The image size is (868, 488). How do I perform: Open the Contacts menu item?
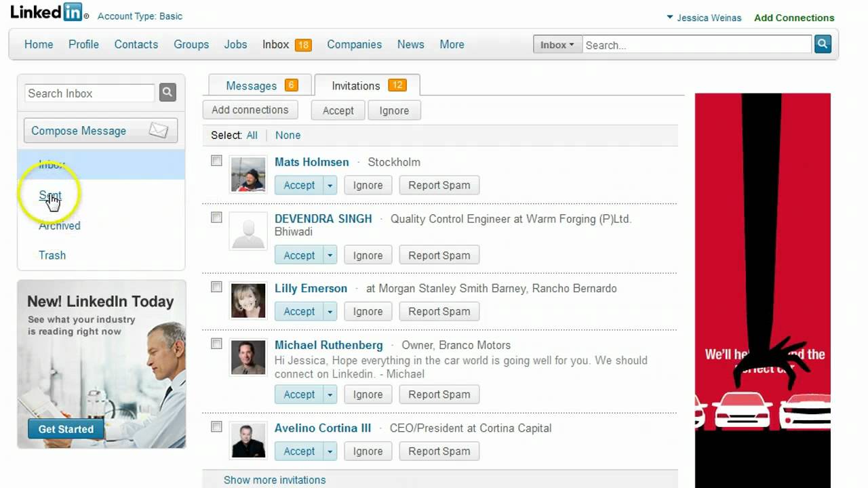click(136, 44)
